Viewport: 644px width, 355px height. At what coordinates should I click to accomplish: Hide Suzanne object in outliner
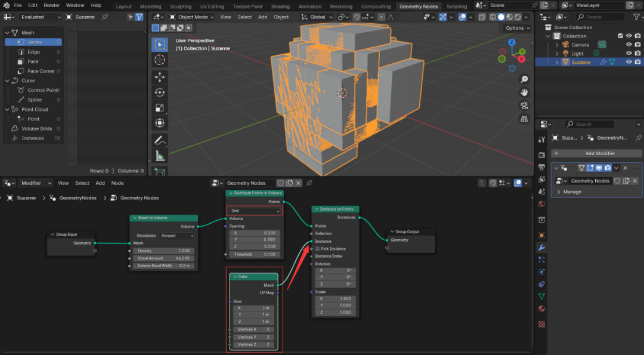(628, 62)
